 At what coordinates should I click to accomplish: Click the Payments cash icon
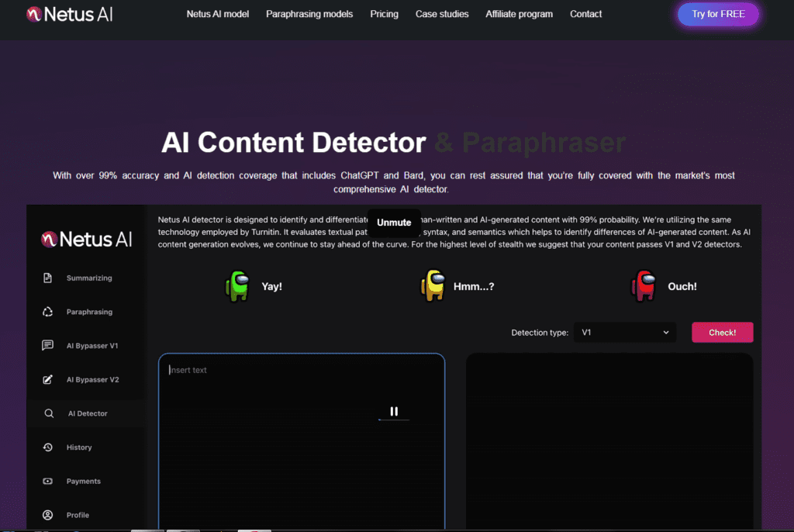pyautogui.click(x=48, y=481)
